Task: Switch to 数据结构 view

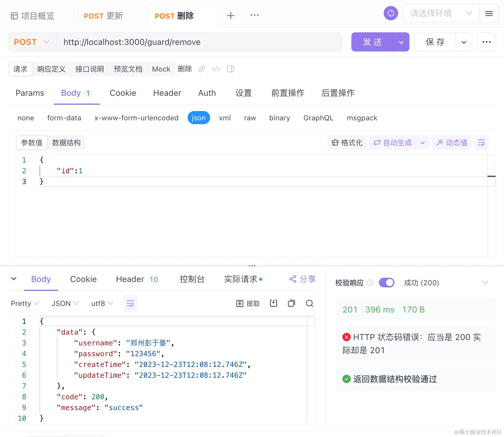Action: coord(66,143)
